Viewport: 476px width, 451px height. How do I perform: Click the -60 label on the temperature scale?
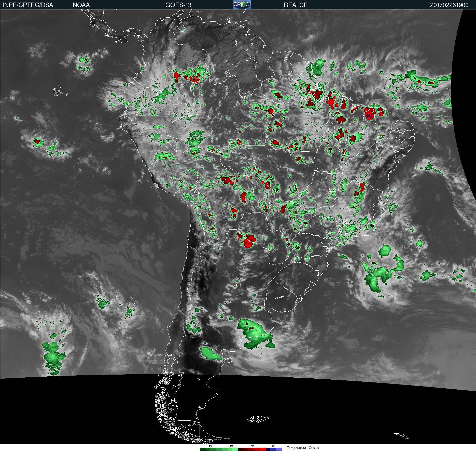231,446
